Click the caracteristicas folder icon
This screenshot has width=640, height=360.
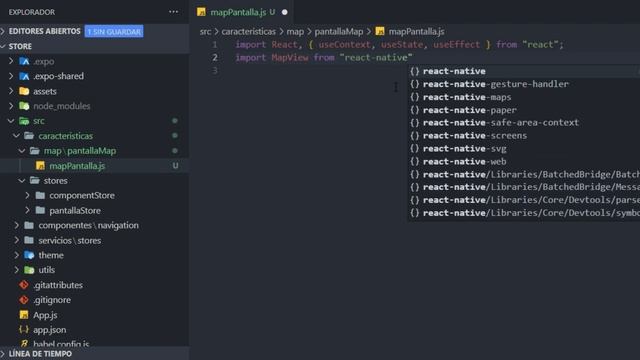click(29, 136)
